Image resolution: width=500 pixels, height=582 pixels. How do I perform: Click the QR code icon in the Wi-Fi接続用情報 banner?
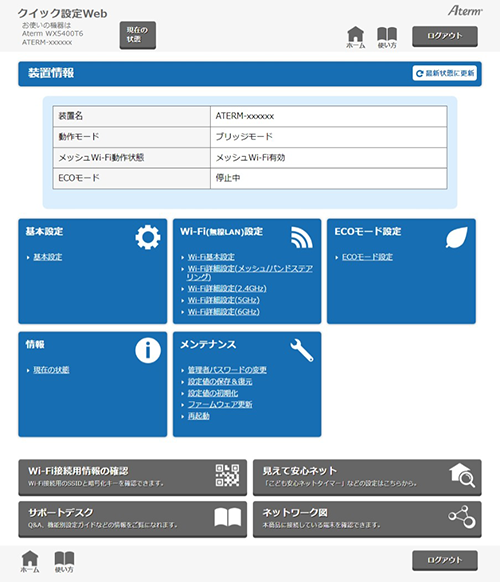click(227, 475)
